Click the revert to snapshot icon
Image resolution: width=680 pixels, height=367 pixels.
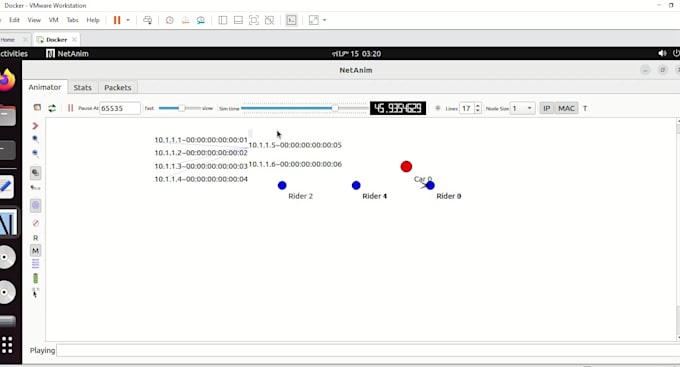click(185, 20)
